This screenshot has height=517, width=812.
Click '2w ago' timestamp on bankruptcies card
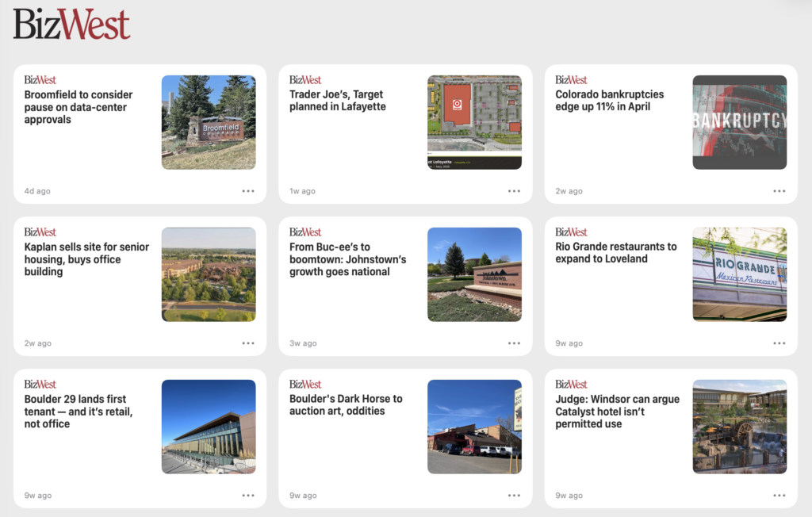click(569, 191)
